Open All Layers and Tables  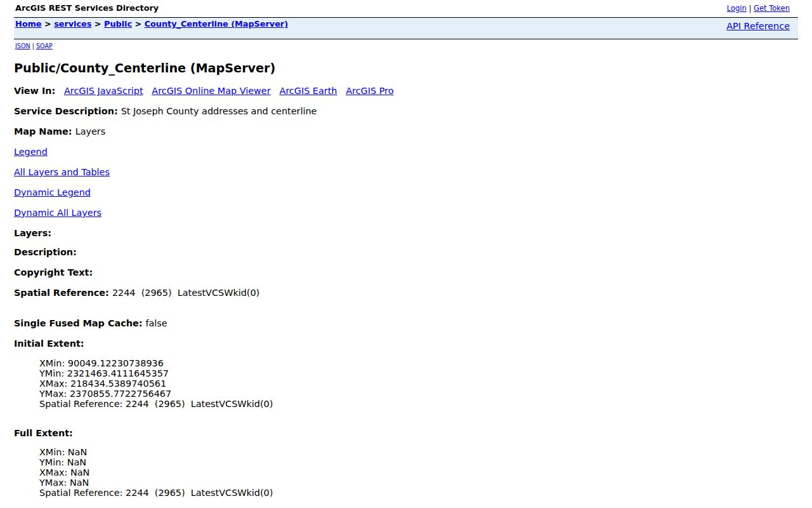[62, 172]
